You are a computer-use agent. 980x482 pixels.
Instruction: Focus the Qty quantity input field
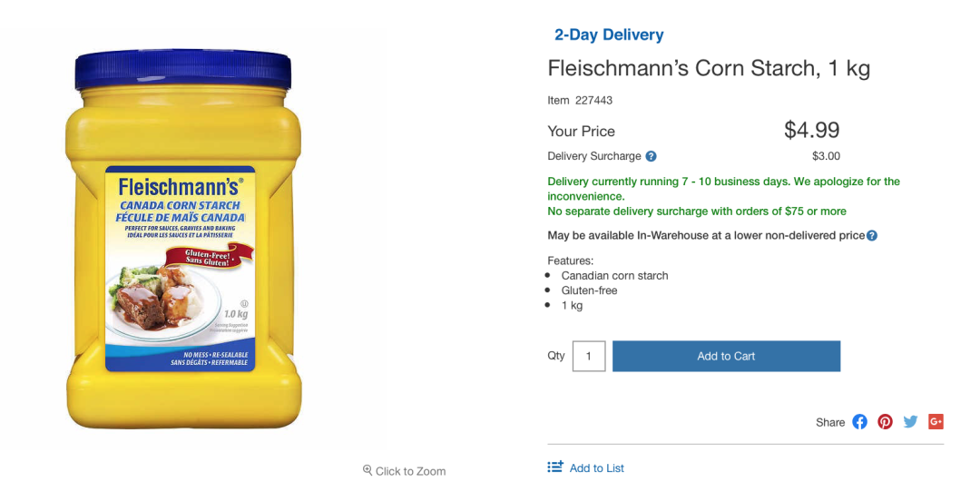(x=589, y=356)
